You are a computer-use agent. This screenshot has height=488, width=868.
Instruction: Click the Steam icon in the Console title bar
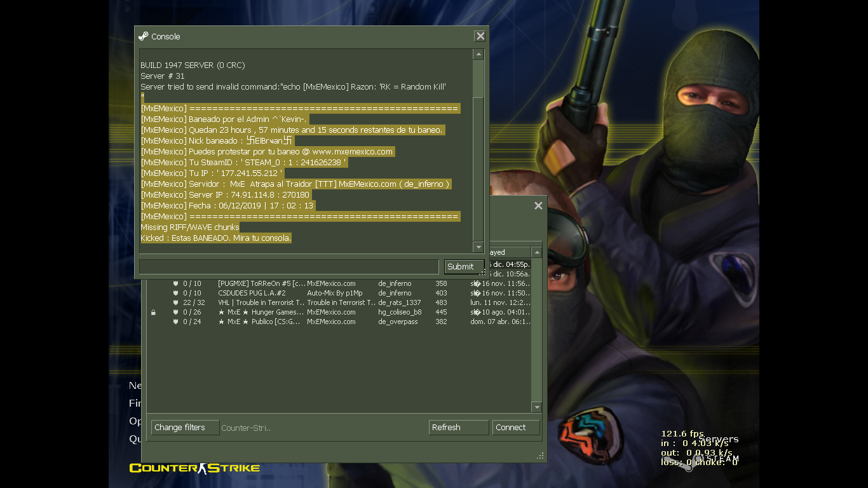[x=144, y=36]
